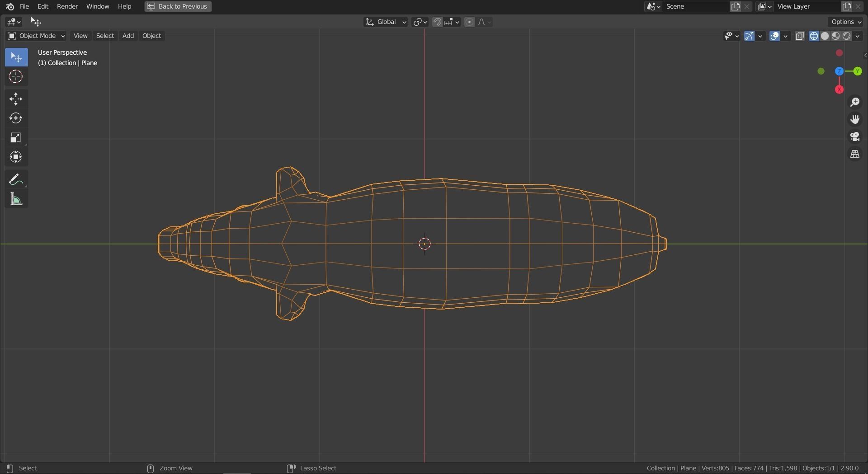Browse view layers with the layer icon dropdown

(764, 6)
